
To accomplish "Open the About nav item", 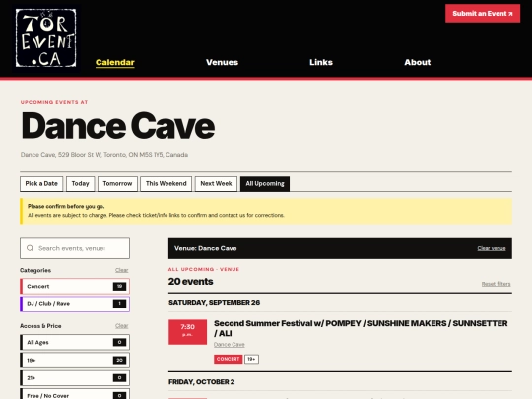I will 418,62.
